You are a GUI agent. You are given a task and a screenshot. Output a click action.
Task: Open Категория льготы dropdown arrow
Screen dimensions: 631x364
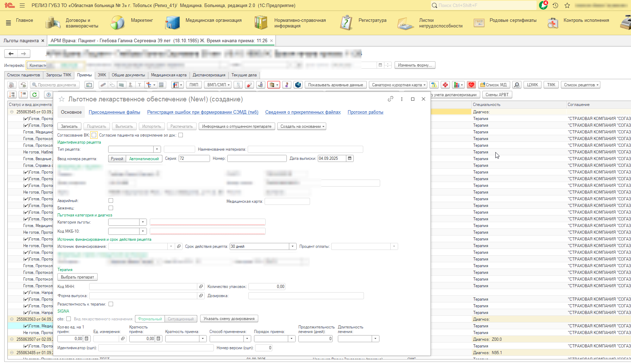(x=143, y=222)
